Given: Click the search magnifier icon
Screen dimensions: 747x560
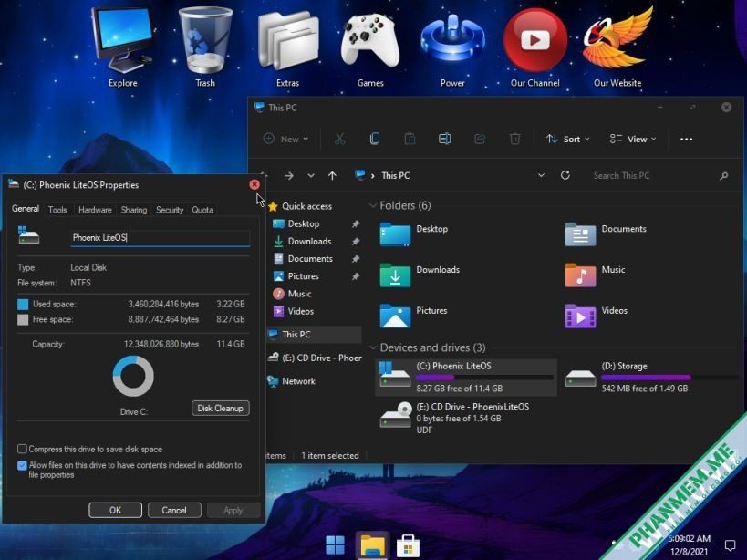Looking at the screenshot, I should [723, 176].
